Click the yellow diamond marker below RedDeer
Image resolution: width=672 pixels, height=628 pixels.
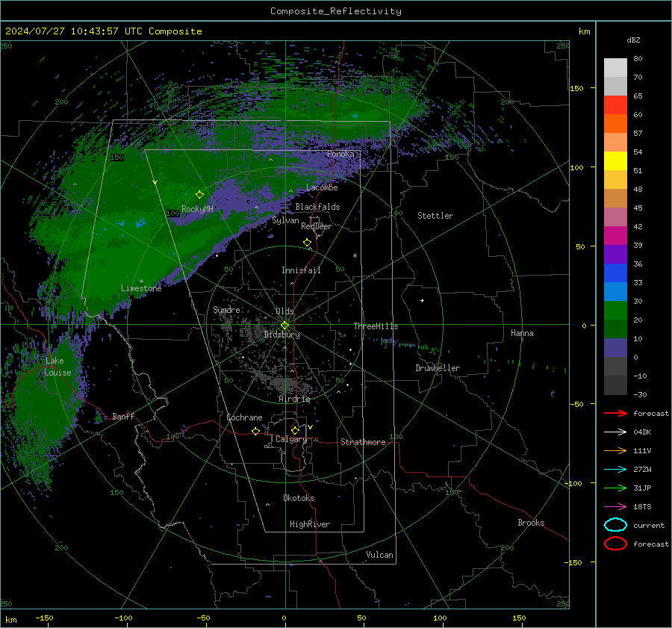click(307, 243)
